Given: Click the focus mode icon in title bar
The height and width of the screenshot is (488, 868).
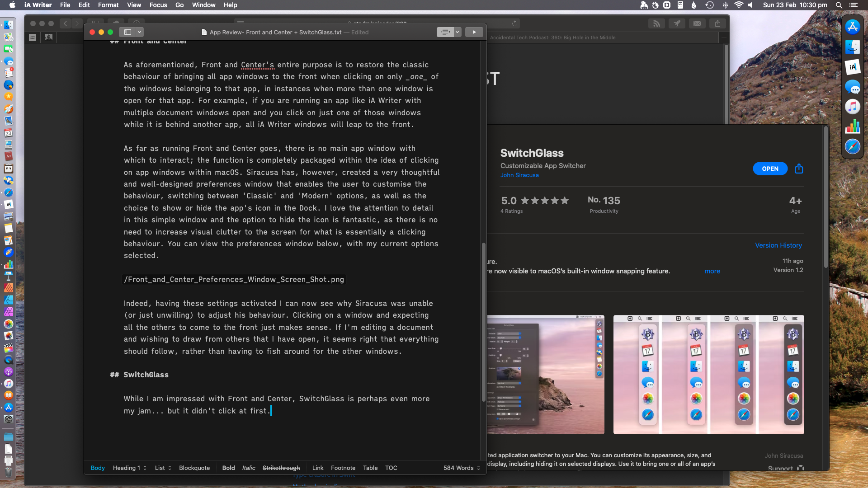Looking at the screenshot, I should pos(445,32).
